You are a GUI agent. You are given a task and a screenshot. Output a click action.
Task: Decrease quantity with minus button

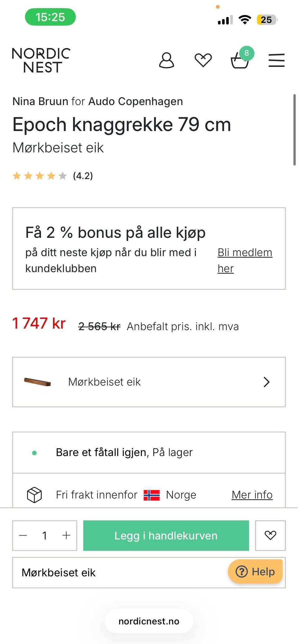click(x=23, y=535)
